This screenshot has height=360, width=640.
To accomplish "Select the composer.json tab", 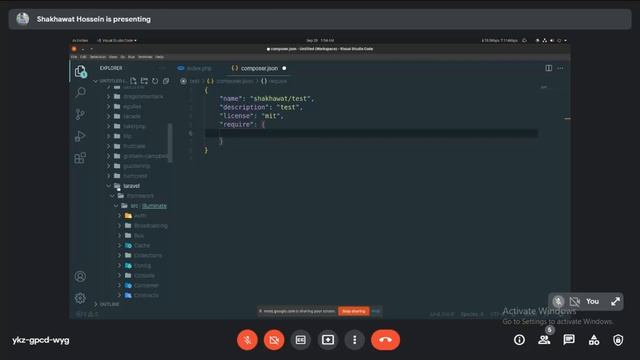I will coord(259,68).
